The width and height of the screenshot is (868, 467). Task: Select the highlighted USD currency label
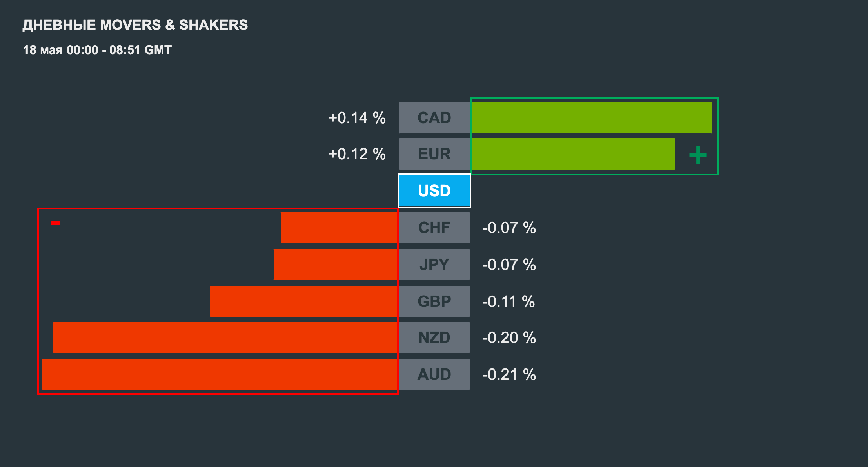[434, 191]
